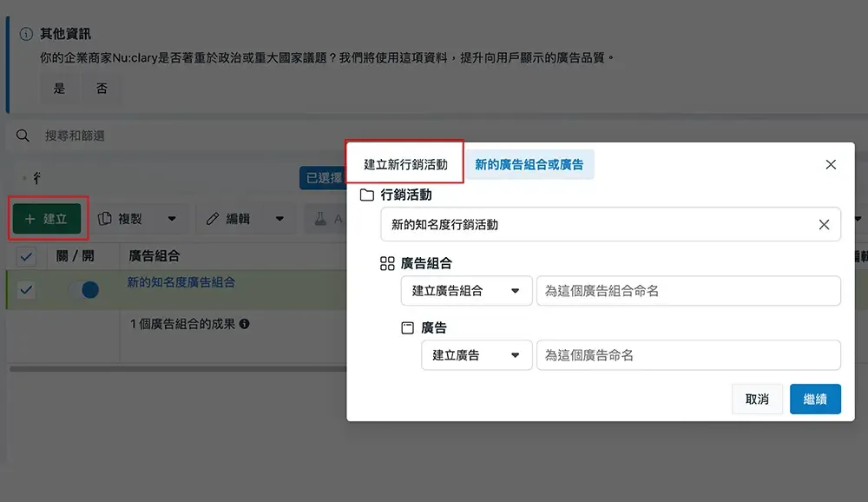Image resolution: width=868 pixels, height=502 pixels.
Task: Answer 是 to the political question
Action: [x=59, y=89]
